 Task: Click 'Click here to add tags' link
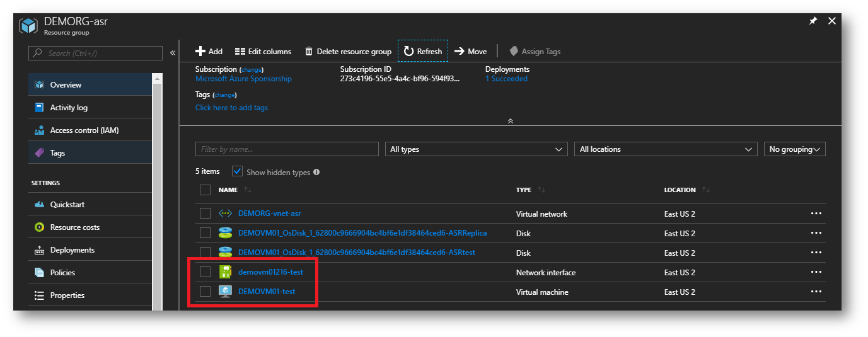tap(231, 108)
